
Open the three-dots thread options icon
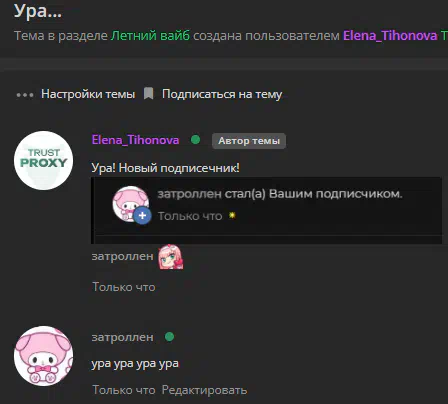tap(25, 95)
